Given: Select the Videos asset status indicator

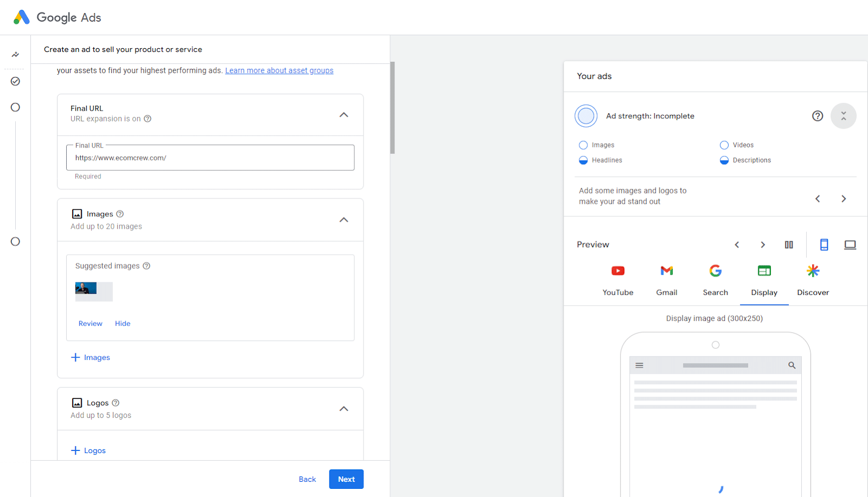Looking at the screenshot, I should click(724, 145).
